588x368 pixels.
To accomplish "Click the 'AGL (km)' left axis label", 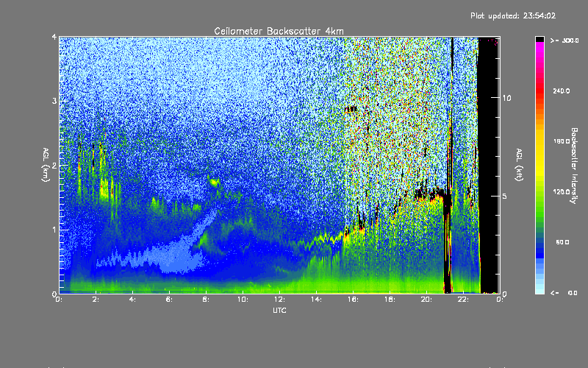I will 46,165.
